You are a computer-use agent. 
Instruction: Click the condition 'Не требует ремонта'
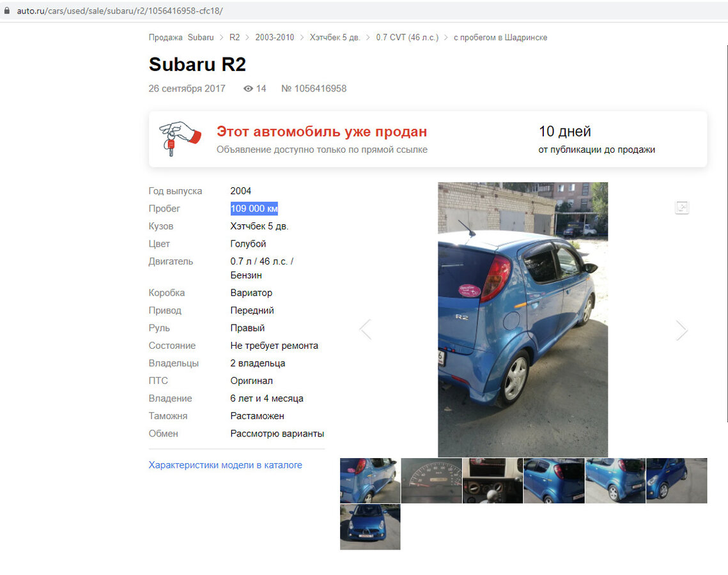coord(274,346)
